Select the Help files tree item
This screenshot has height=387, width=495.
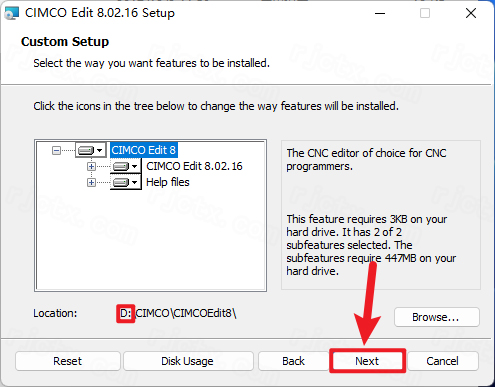168,182
